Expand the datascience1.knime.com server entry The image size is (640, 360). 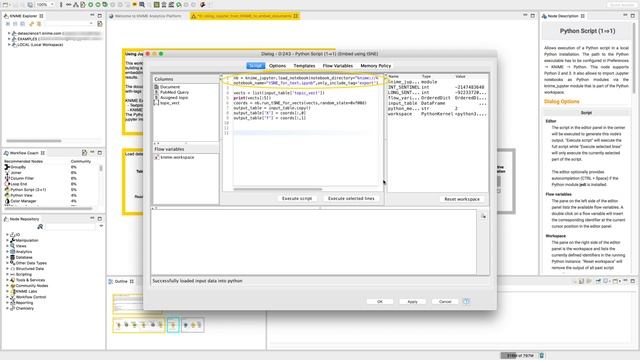coord(9,33)
